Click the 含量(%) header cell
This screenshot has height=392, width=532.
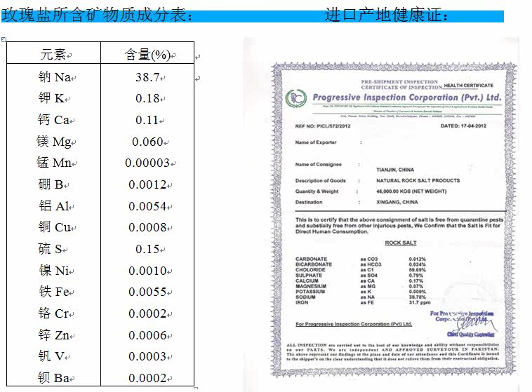[x=147, y=54]
